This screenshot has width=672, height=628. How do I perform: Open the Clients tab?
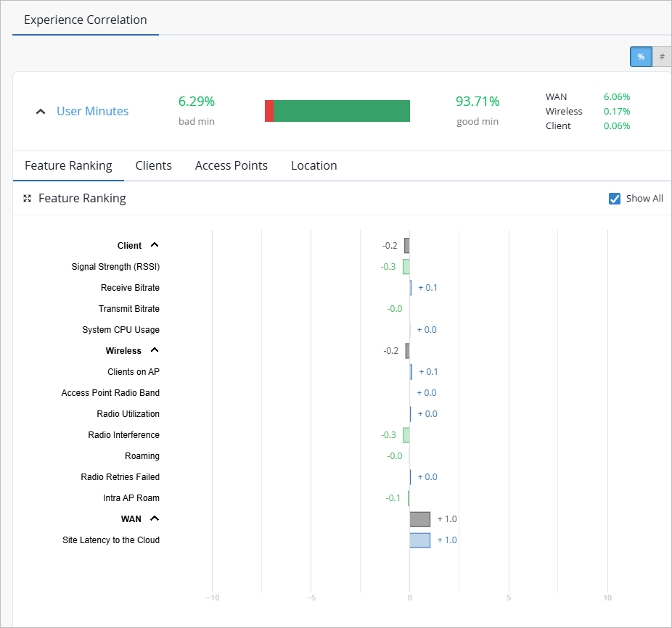[153, 166]
